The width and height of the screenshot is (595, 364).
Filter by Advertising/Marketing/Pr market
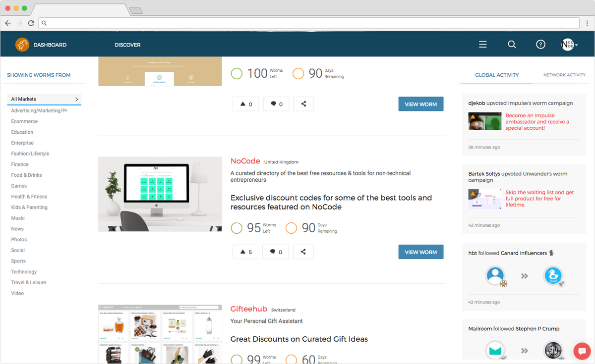click(x=39, y=111)
